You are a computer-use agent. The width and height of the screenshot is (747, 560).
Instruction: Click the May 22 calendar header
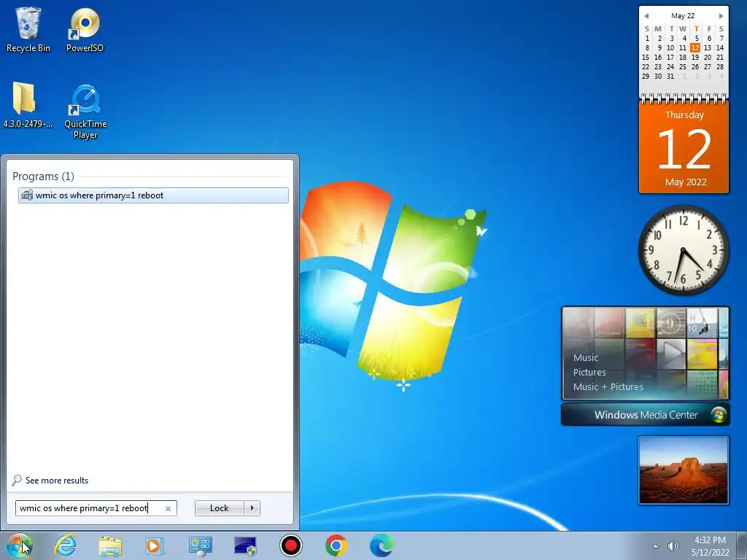click(x=683, y=16)
